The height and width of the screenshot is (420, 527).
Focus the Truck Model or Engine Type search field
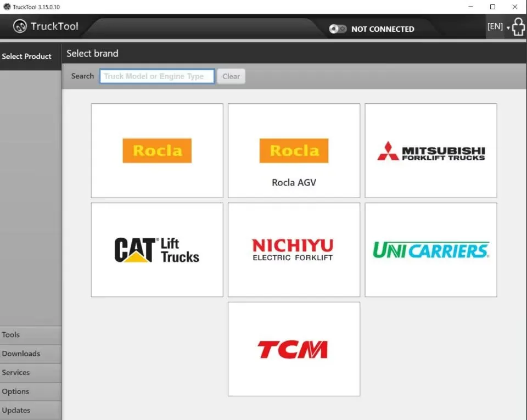157,76
